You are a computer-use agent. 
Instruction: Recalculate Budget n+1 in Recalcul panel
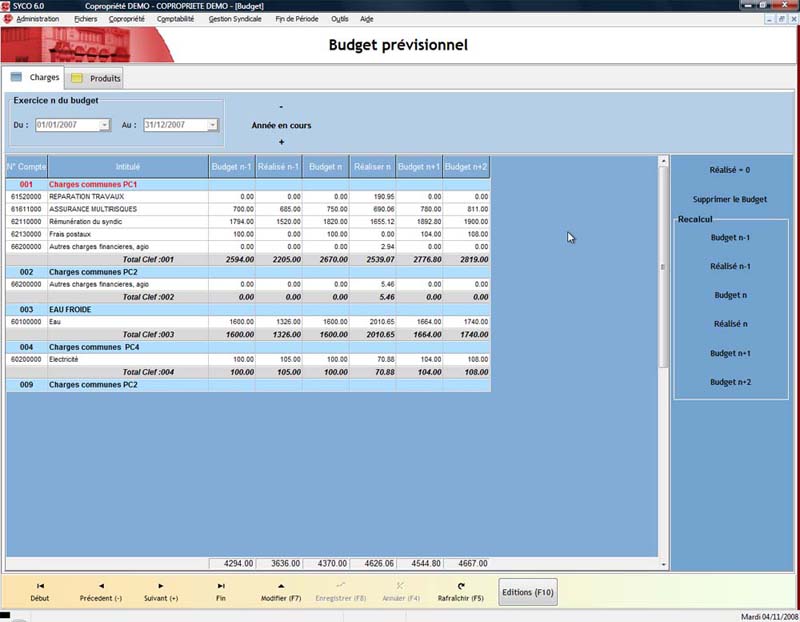click(x=730, y=353)
